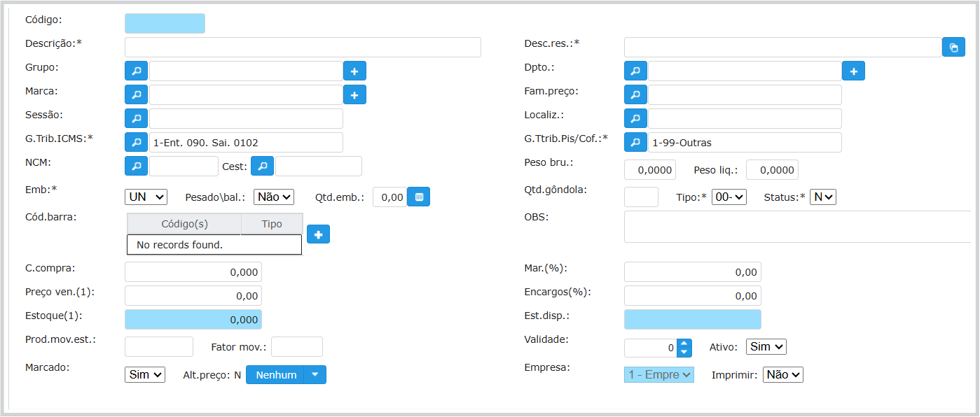Click the Grupo search magnifier icon

136,71
